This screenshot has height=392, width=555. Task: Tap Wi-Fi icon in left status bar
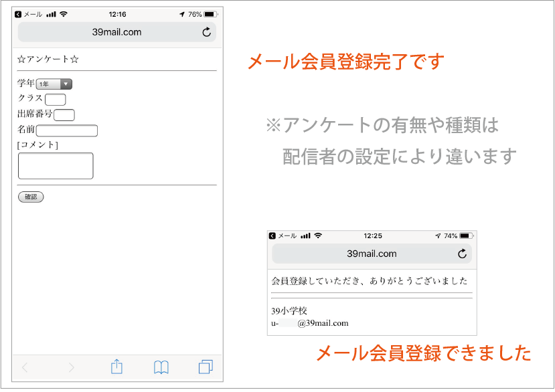[x=64, y=14]
